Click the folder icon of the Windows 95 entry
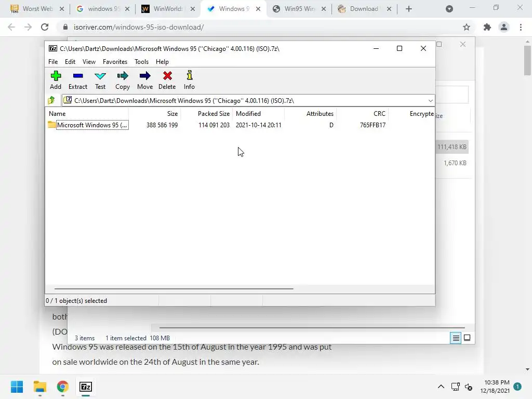 (51, 125)
